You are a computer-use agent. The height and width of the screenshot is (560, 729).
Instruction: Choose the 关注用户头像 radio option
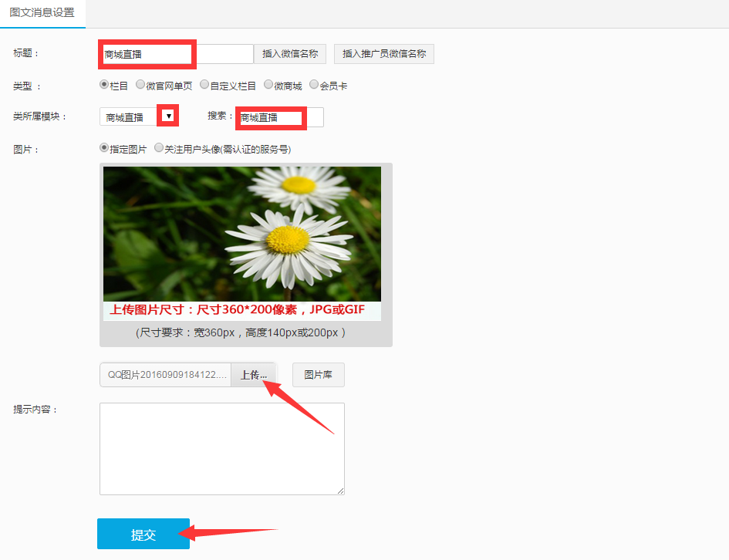(159, 148)
